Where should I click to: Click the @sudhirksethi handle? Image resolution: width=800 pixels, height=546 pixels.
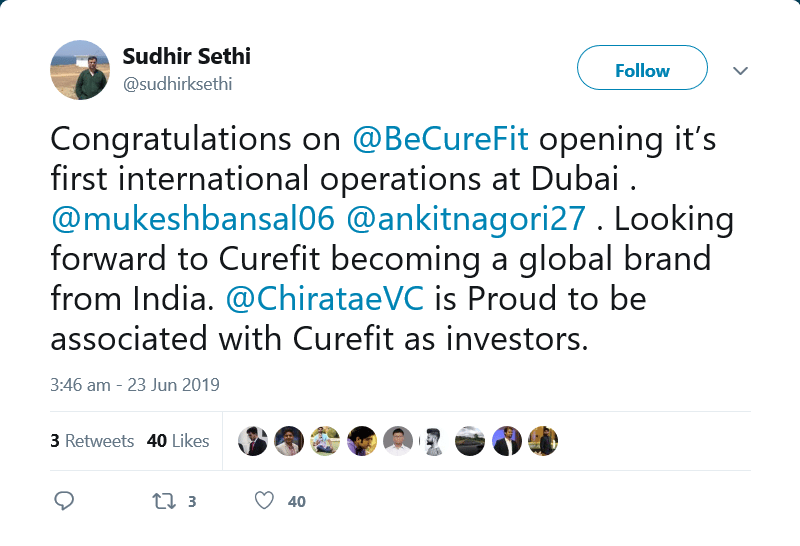tap(177, 84)
